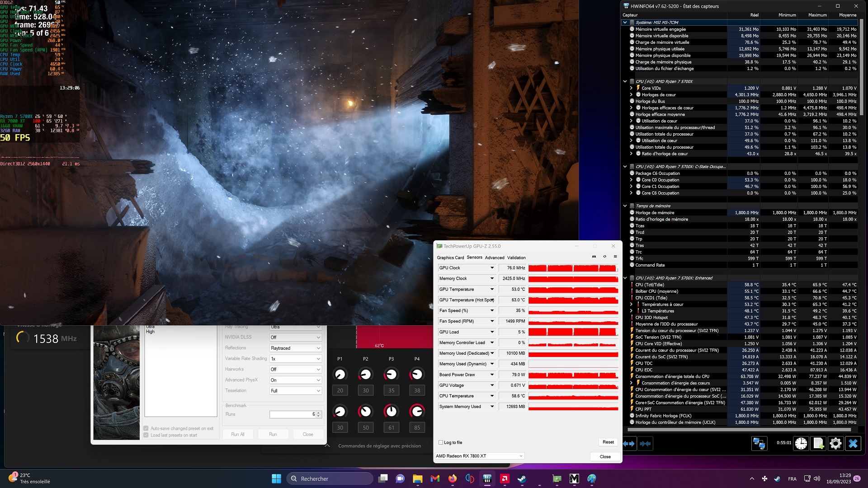Open Paint from the taskbar
This screenshot has width=868, height=488.
[592, 479]
